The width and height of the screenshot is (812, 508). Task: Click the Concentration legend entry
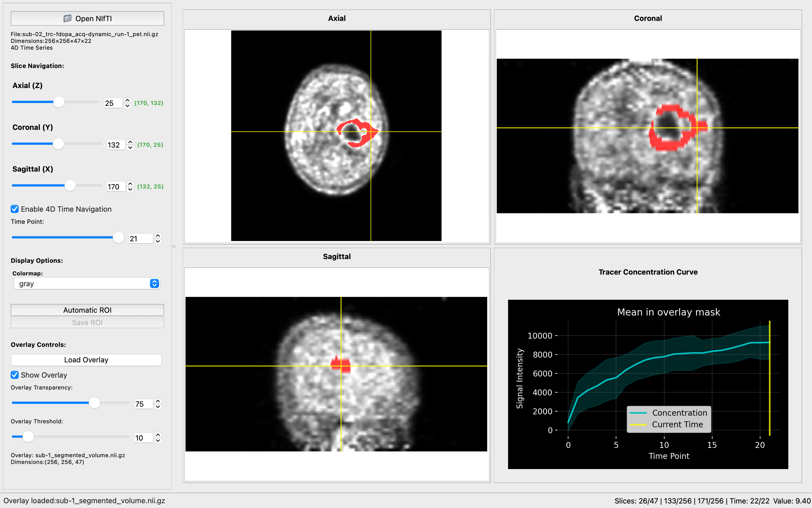668,413
